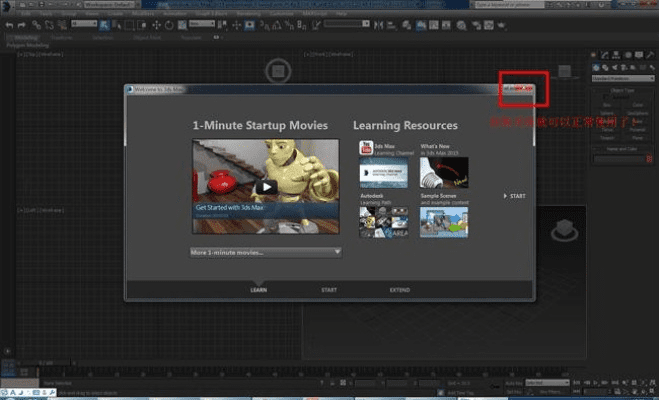
Task: Play the Get Started with 3ds Max video
Action: (265, 186)
